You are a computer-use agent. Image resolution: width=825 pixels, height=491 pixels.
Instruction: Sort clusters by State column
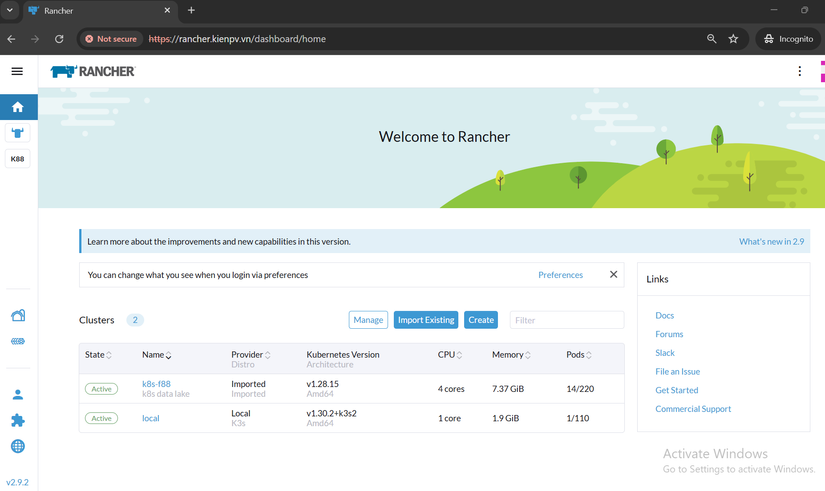tap(98, 355)
